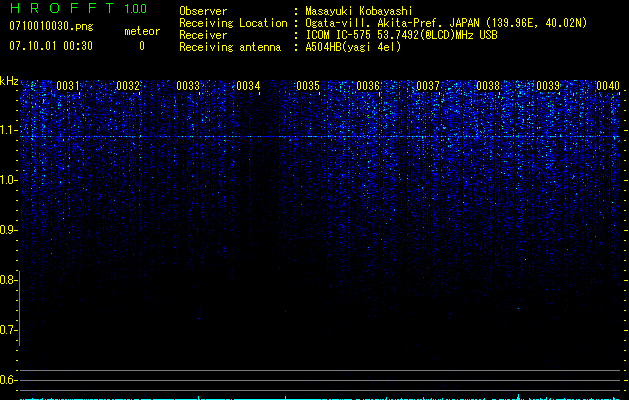Select the Receiver label
Viewport: 629px width, 400px height.
coord(203,35)
